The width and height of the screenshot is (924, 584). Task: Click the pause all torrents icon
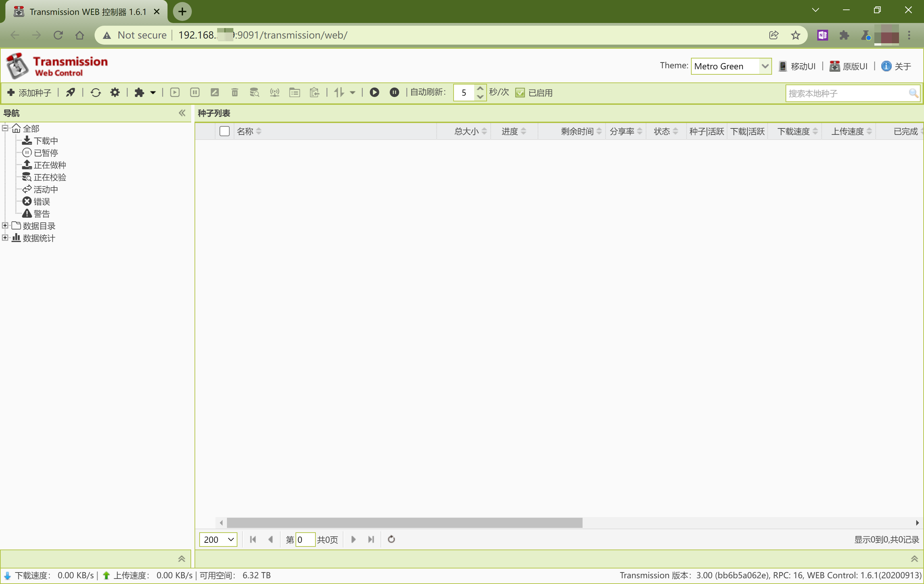tap(394, 93)
